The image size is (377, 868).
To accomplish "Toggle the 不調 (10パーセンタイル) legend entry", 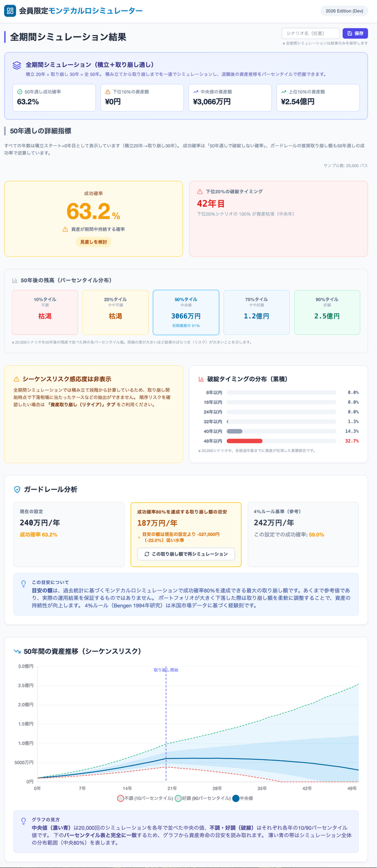I will (x=145, y=798).
